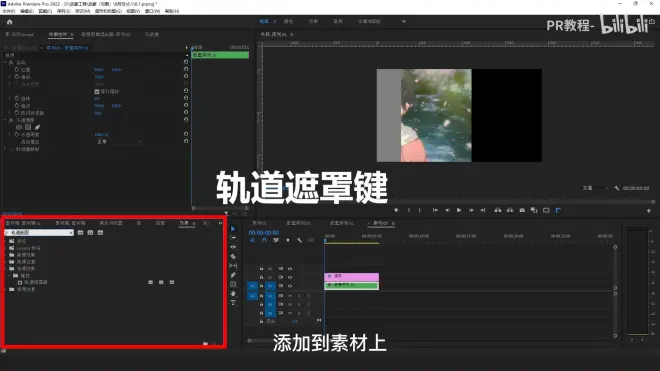Select the Rectangle tool

(x=233, y=284)
